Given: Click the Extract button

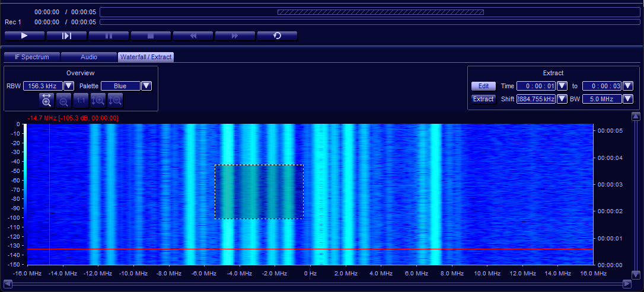Looking at the screenshot, I should point(483,99).
